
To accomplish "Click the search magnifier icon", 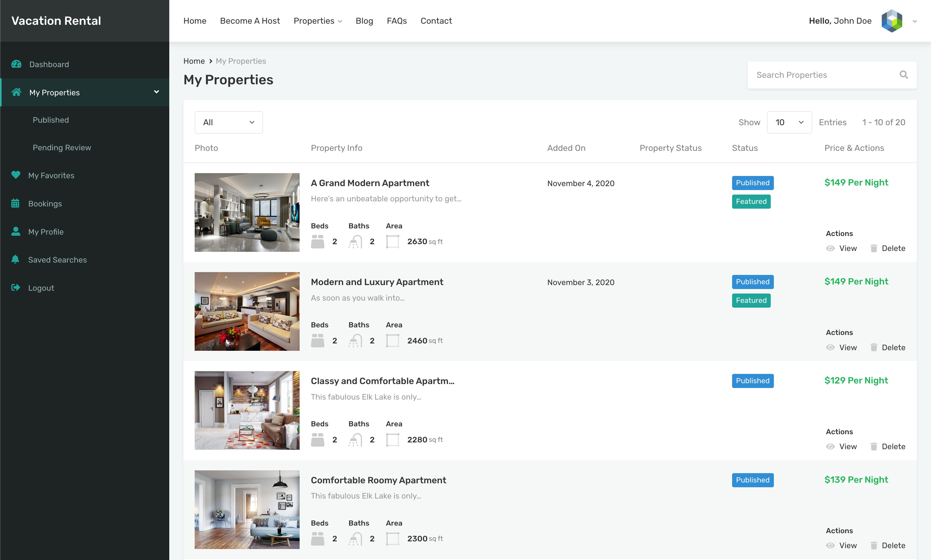I will (x=903, y=75).
